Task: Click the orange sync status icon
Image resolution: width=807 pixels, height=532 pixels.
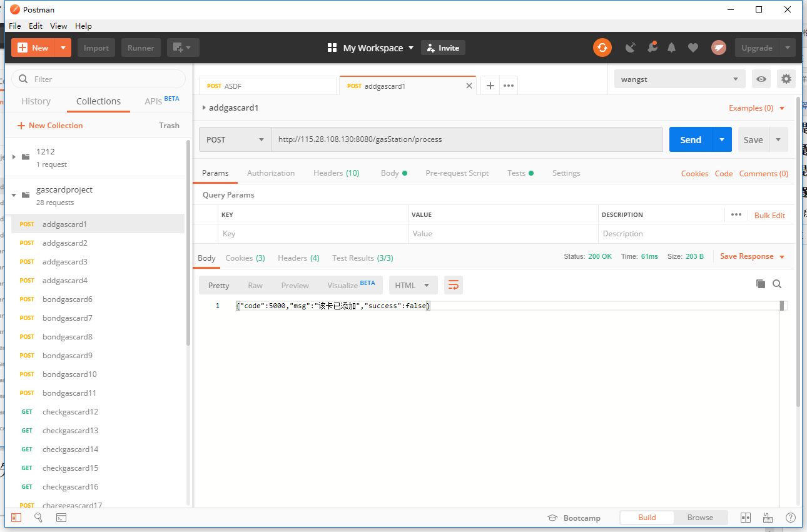Action: pyautogui.click(x=602, y=48)
